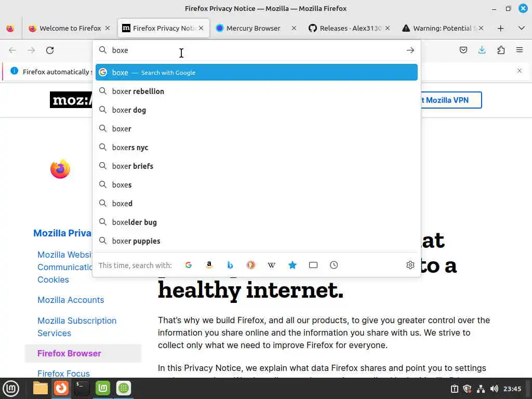Screen dimensions: 532x399
Task: Expand the list all tabs dropdown
Action: coord(522,28)
